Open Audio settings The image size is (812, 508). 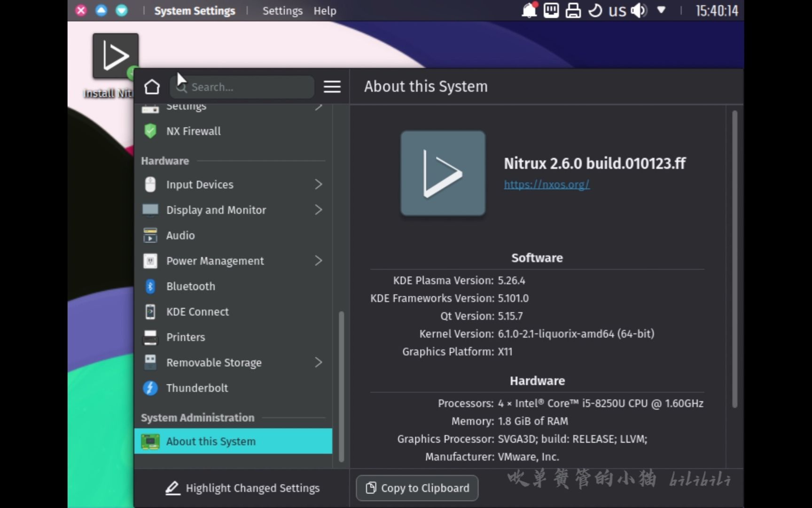point(233,235)
